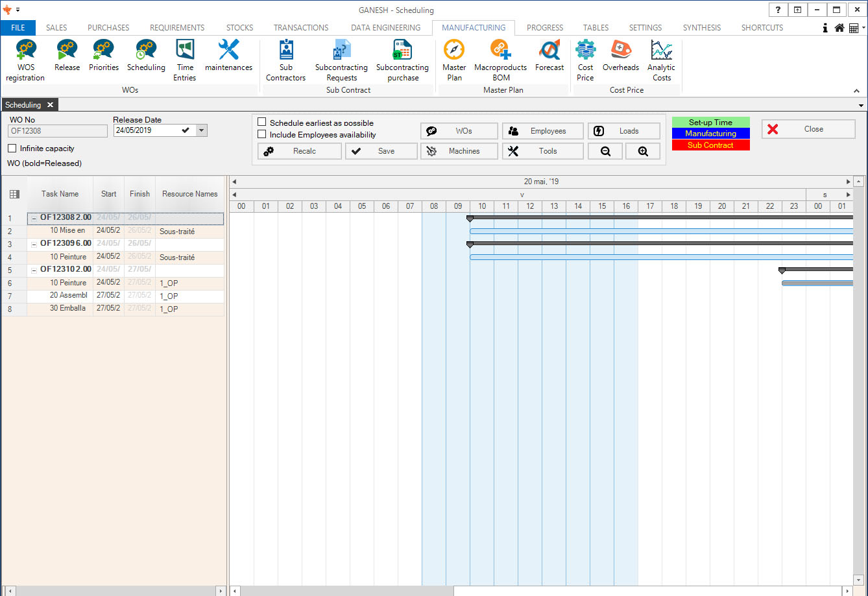Tick Include Employees availability checkbox
This screenshot has height=596, width=868.
click(x=262, y=134)
